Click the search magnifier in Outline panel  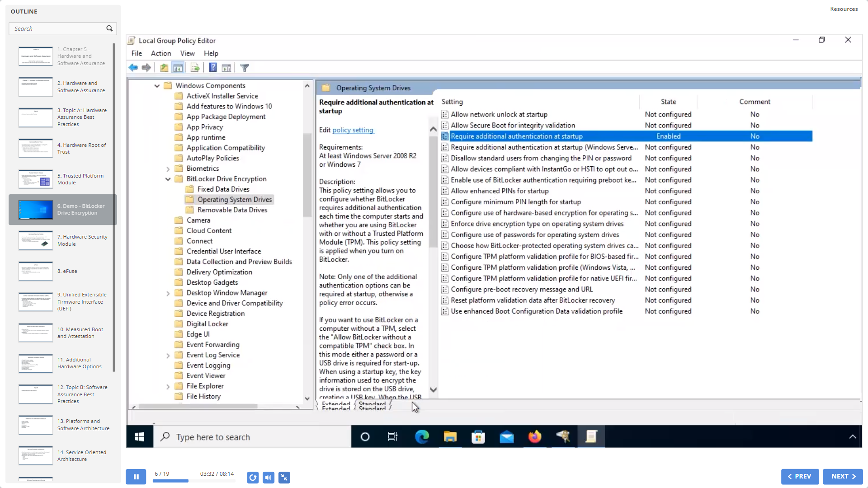point(109,28)
